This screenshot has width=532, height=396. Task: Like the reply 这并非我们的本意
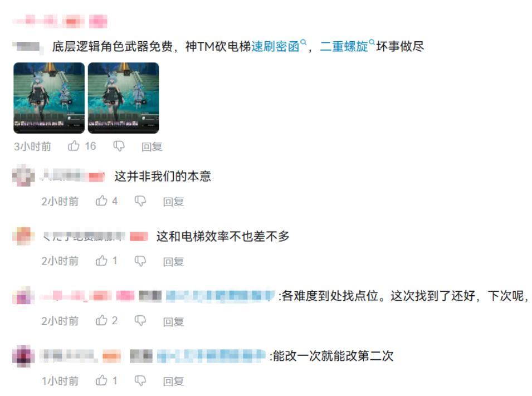point(101,201)
